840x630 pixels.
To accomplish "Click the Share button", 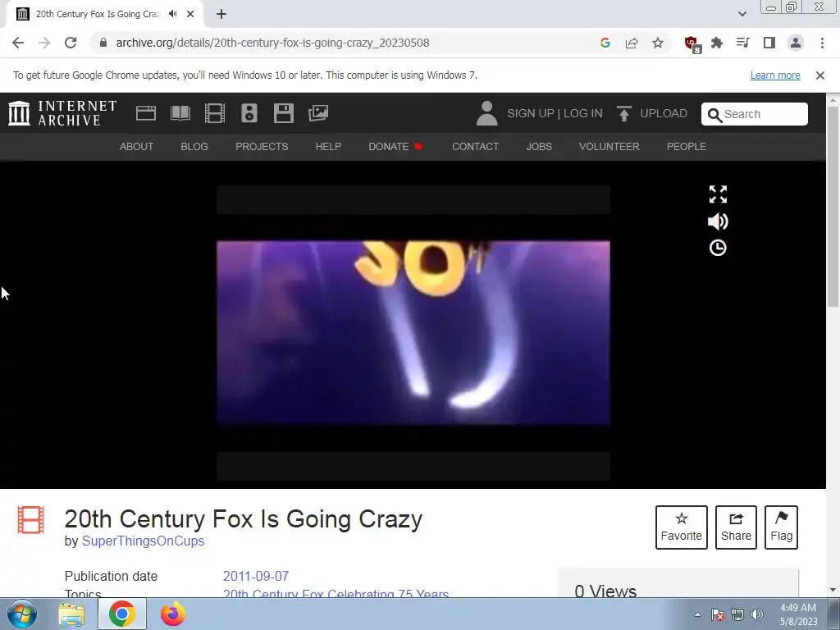I will coord(736,527).
